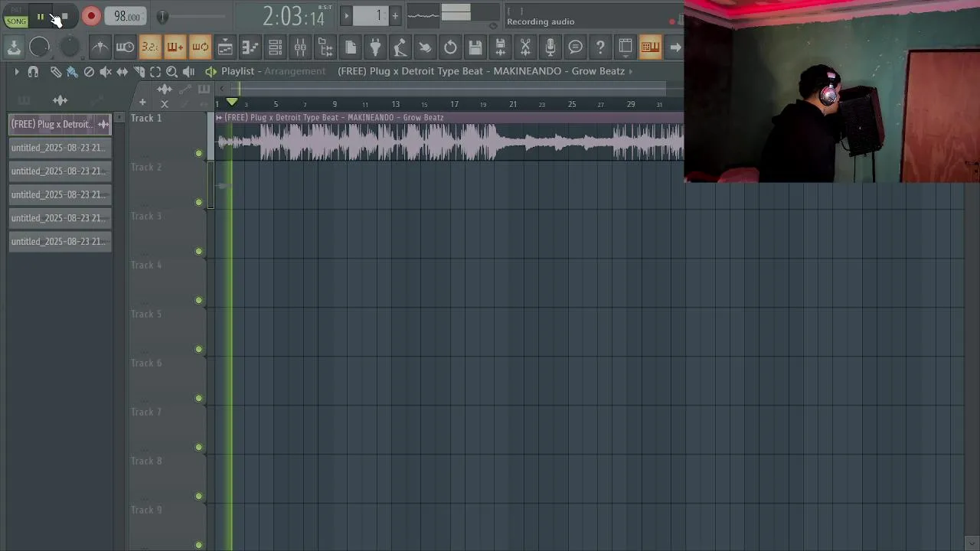This screenshot has width=980, height=551.
Task: Show patterns with the piano picker tab
Action: (24, 100)
